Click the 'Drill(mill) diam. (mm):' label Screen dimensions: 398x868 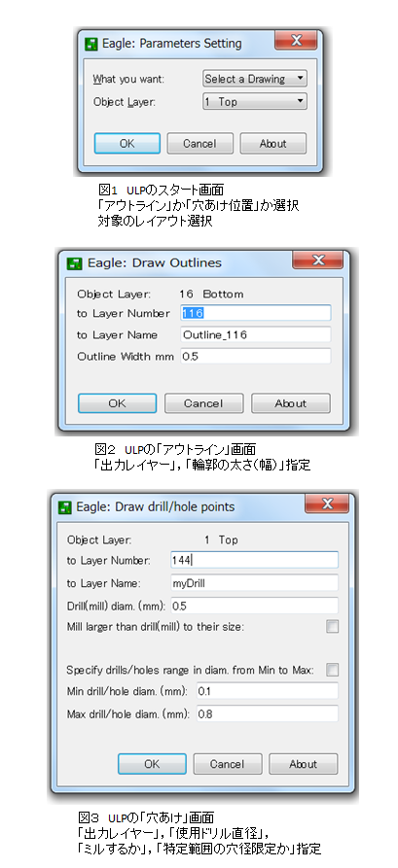pos(117,607)
